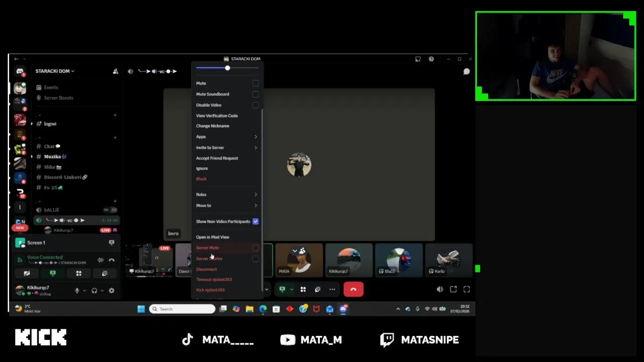Stop streaming with the Screen 1 icon
Image resolution: width=644 pixels, height=362 pixels.
(111, 242)
